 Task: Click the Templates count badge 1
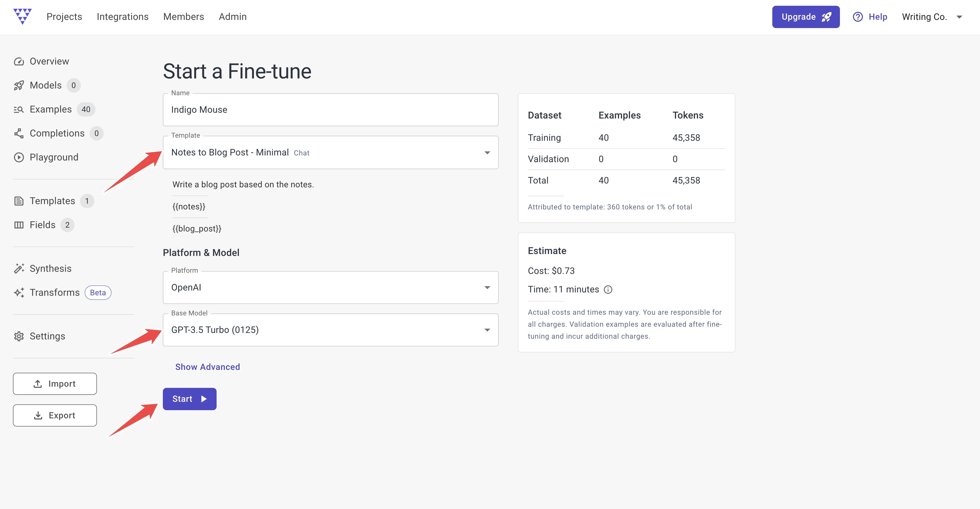click(x=87, y=201)
